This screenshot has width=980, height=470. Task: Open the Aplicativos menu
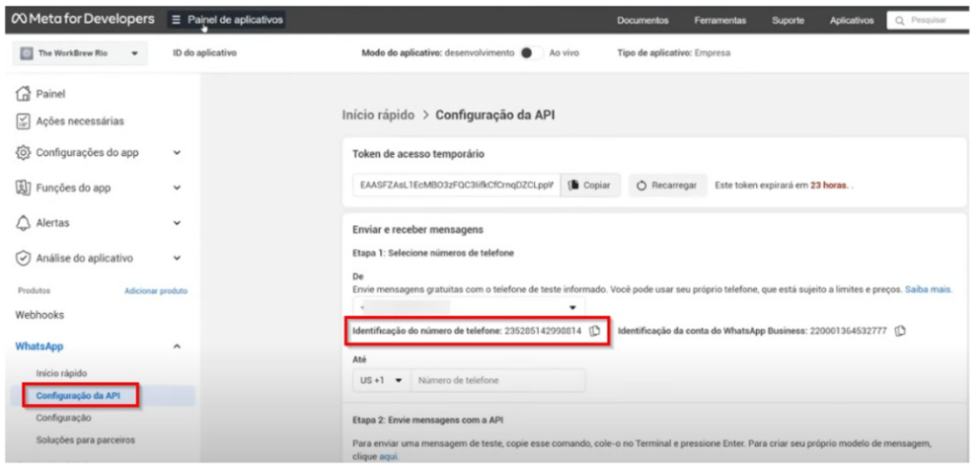pyautogui.click(x=851, y=21)
